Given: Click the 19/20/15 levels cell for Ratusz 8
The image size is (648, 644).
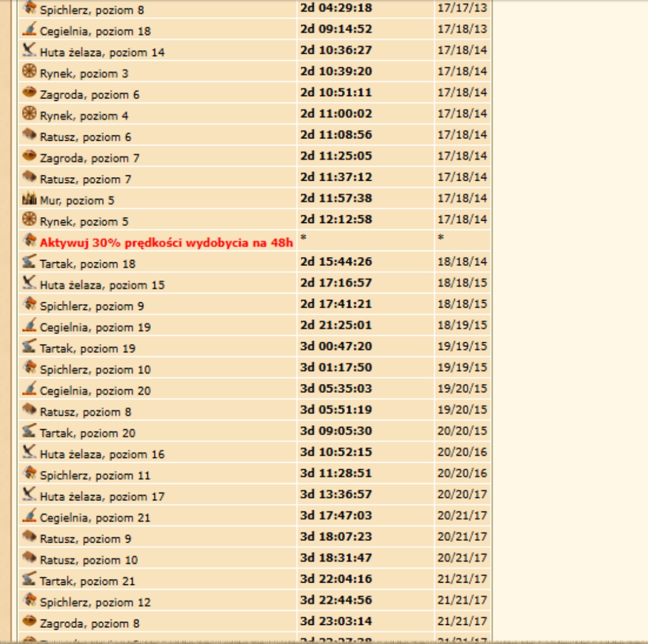Looking at the screenshot, I should coord(462,410).
